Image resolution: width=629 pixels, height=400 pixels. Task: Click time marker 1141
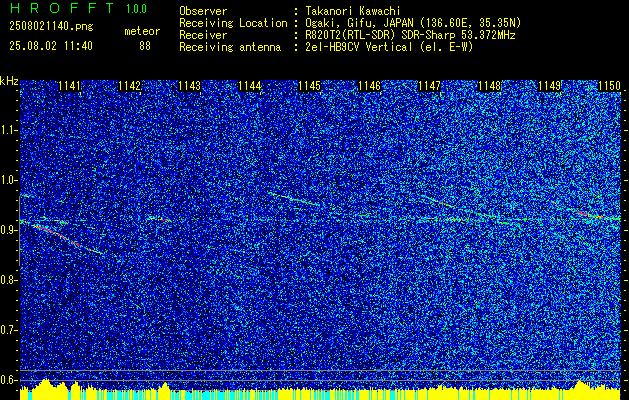click(x=69, y=86)
